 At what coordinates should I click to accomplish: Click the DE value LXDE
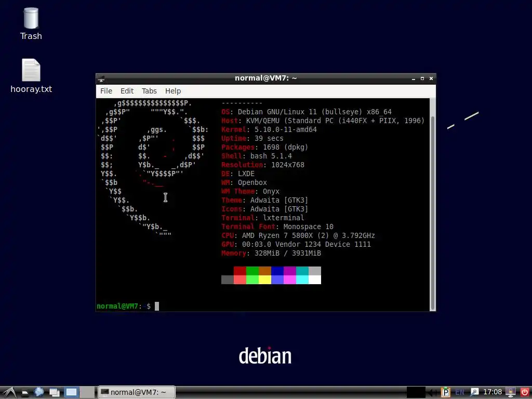coord(246,174)
